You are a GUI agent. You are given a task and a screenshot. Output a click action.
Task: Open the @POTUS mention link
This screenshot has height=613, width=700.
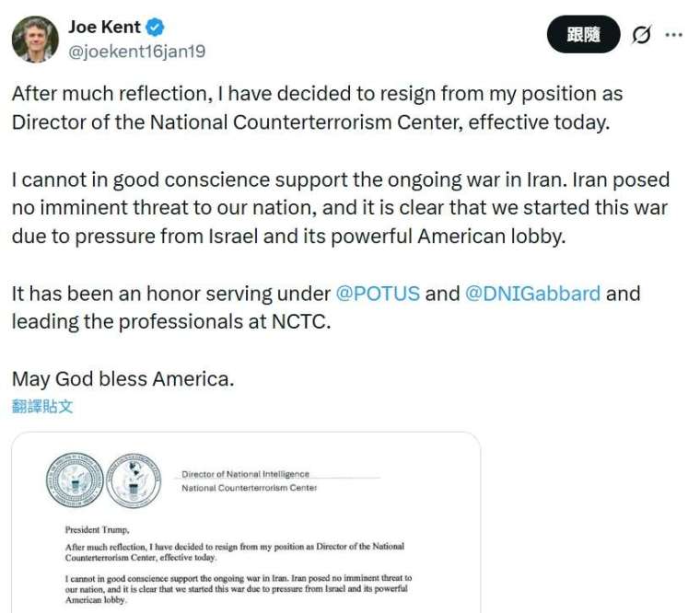pyautogui.click(x=378, y=295)
